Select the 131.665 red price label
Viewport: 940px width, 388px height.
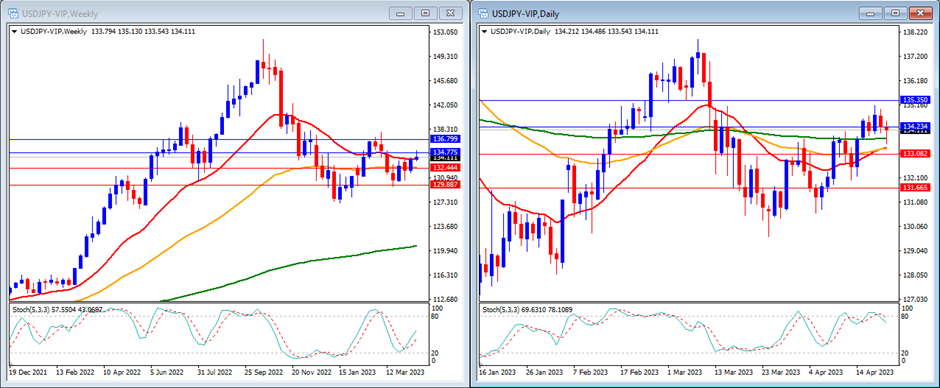point(915,188)
